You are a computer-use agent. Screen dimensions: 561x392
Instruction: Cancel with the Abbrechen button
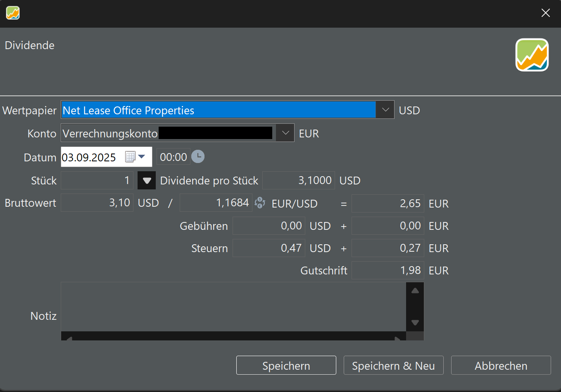[501, 365]
